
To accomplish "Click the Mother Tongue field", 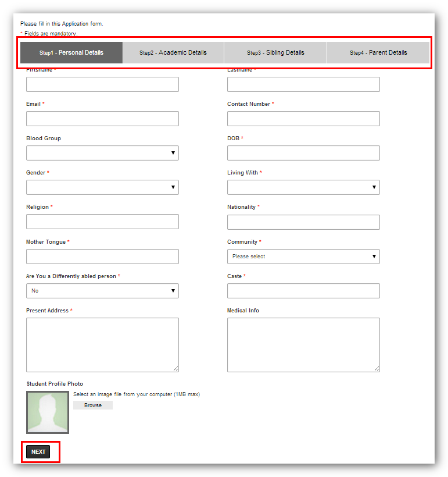I will 102,257.
